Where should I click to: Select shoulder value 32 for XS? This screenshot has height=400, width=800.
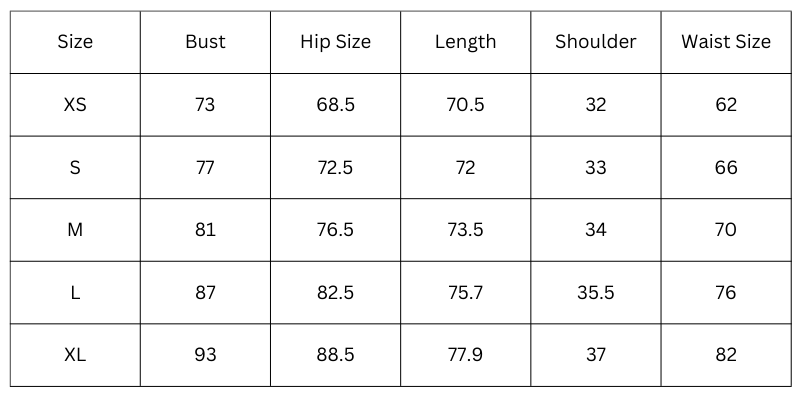(595, 105)
